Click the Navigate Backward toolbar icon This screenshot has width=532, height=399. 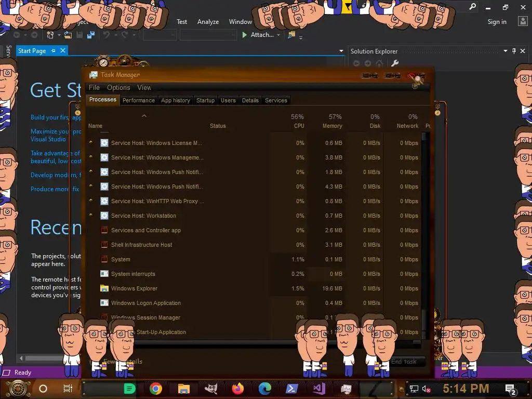[16, 35]
